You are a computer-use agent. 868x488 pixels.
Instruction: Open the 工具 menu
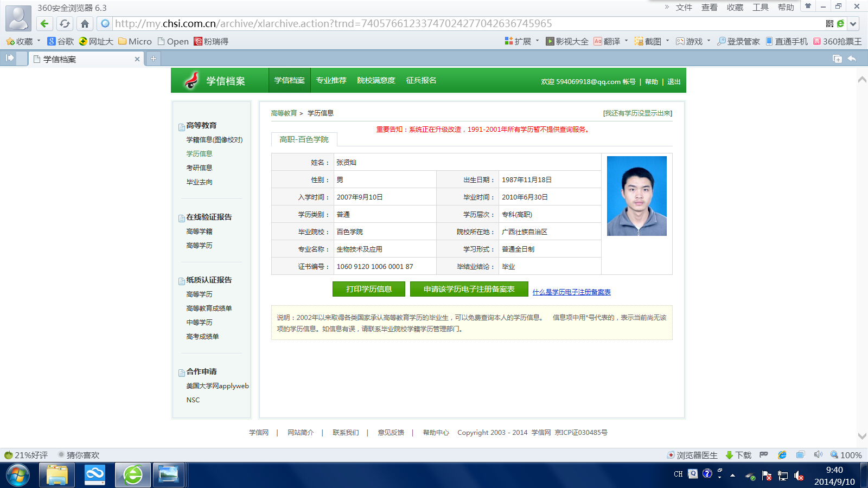[x=760, y=7]
